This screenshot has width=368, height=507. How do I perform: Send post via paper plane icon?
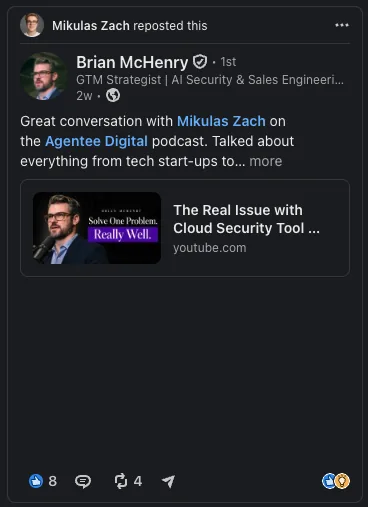coord(169,481)
